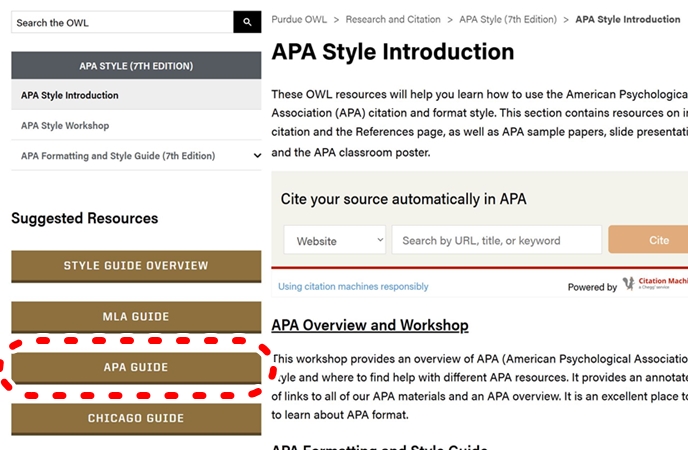The height and width of the screenshot is (450, 688).
Task: Click the APA Style Introduction page title
Action: [x=393, y=52]
